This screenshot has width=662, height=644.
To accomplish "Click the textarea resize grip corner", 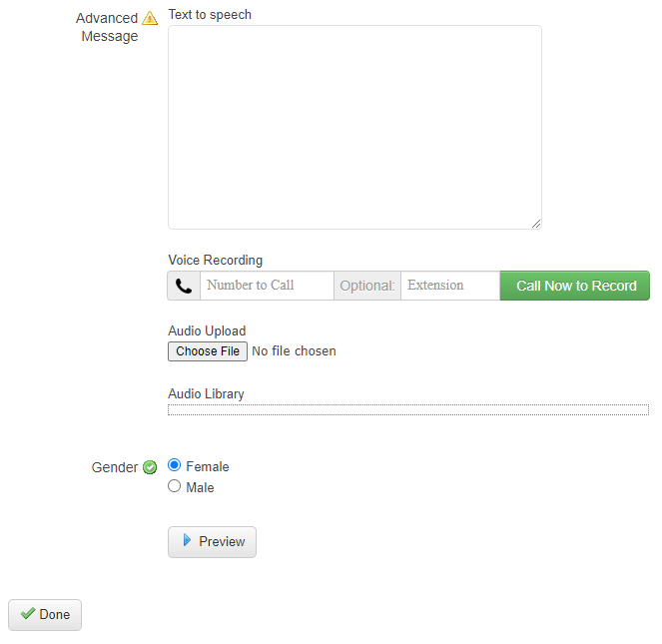I will click(x=536, y=224).
